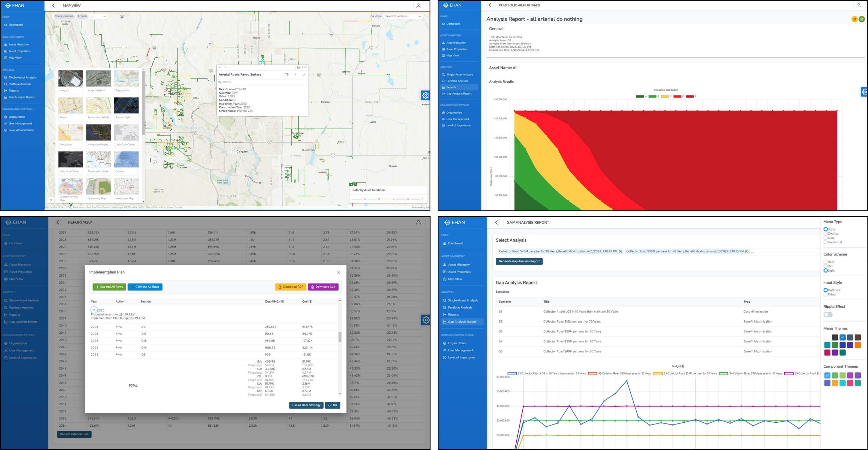Image resolution: width=868 pixels, height=450 pixels.
Task: Dock the Arterial Roads popup
Action: 286,75
